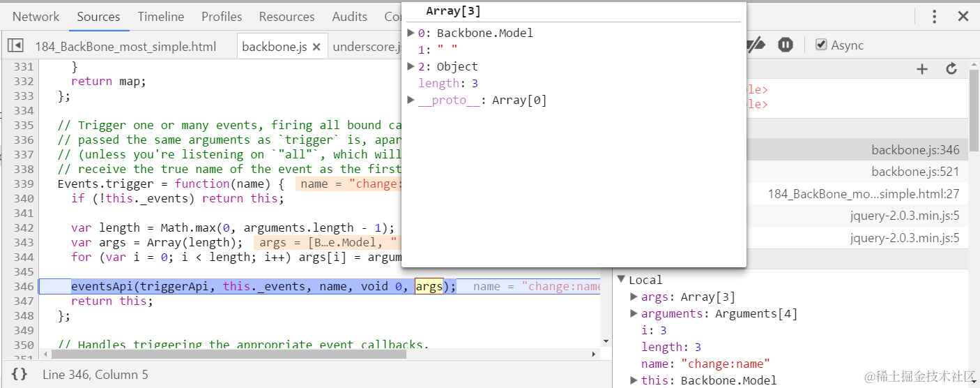Click 'Math.max' on line 342
The width and height of the screenshot is (980, 388).
tap(187, 227)
